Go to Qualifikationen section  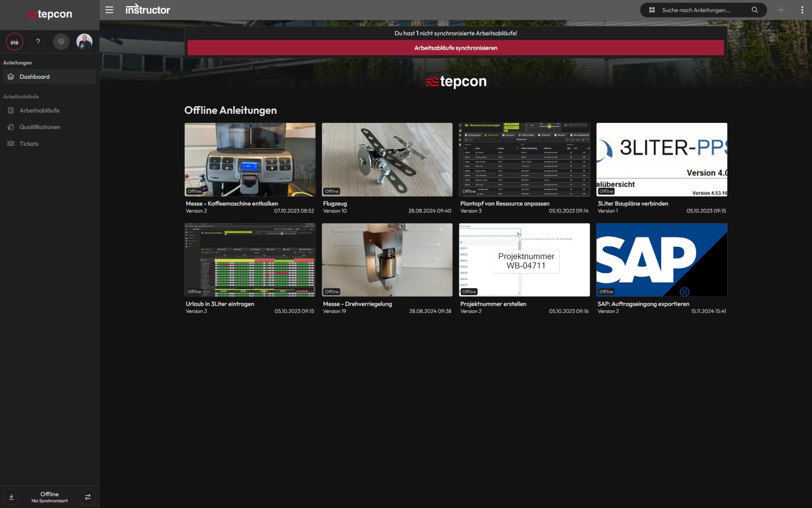tap(40, 127)
